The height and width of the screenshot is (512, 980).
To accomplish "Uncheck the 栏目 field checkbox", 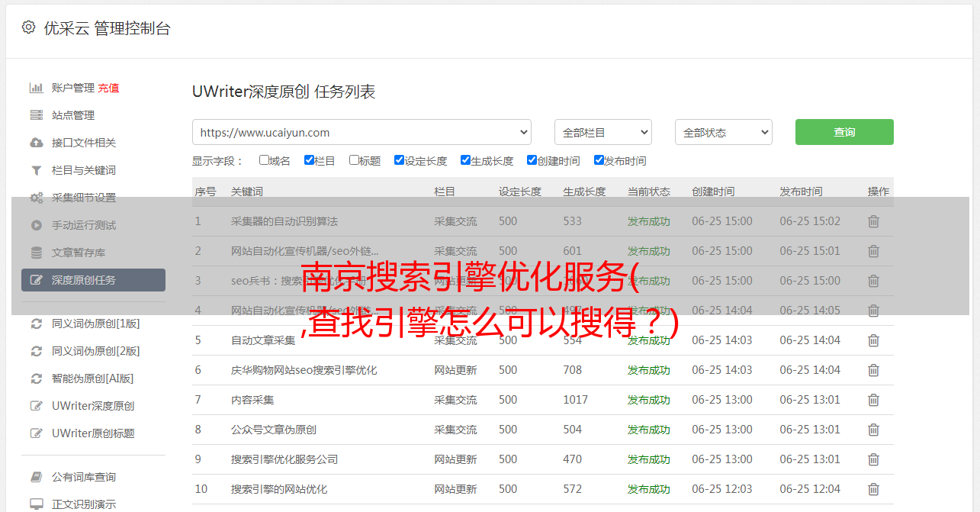I will pos(309,160).
